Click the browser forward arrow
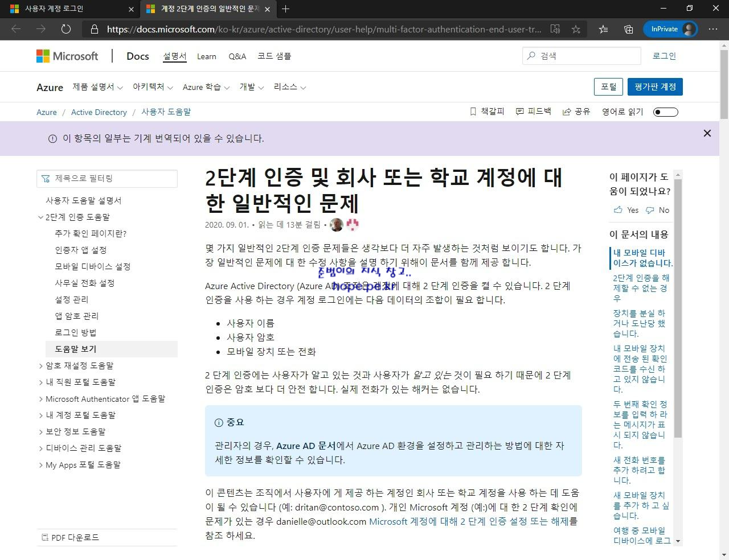 41,29
